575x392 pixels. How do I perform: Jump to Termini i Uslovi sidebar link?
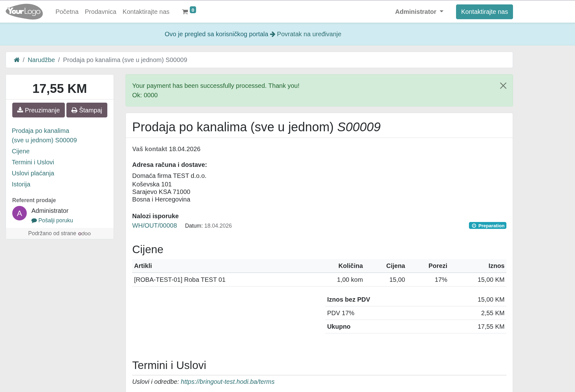(33, 162)
